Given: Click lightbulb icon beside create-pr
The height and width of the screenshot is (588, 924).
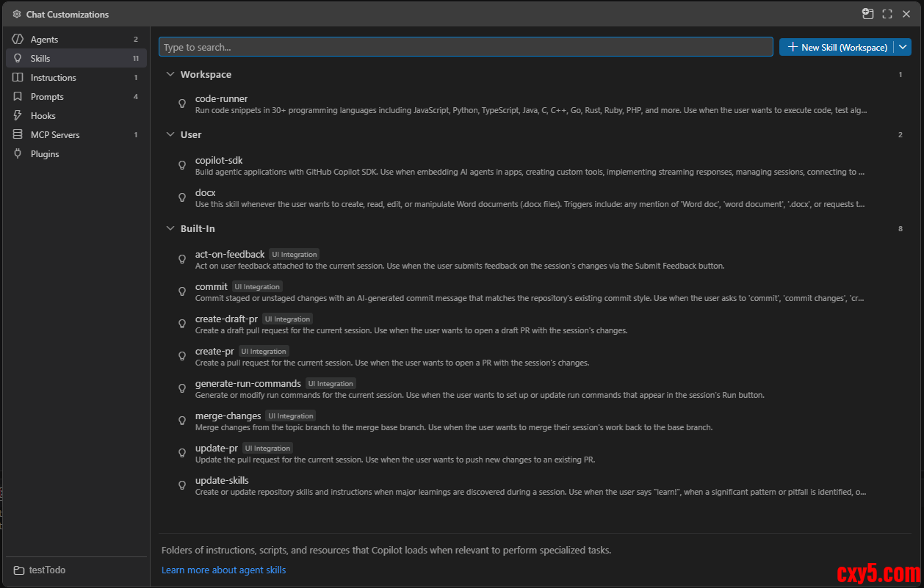Looking at the screenshot, I should [182, 356].
